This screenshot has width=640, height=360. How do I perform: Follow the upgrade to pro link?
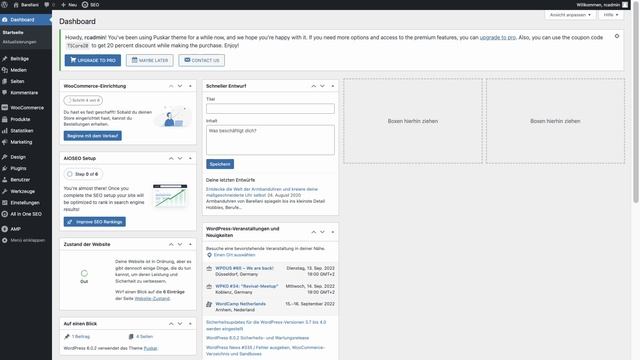click(498, 38)
